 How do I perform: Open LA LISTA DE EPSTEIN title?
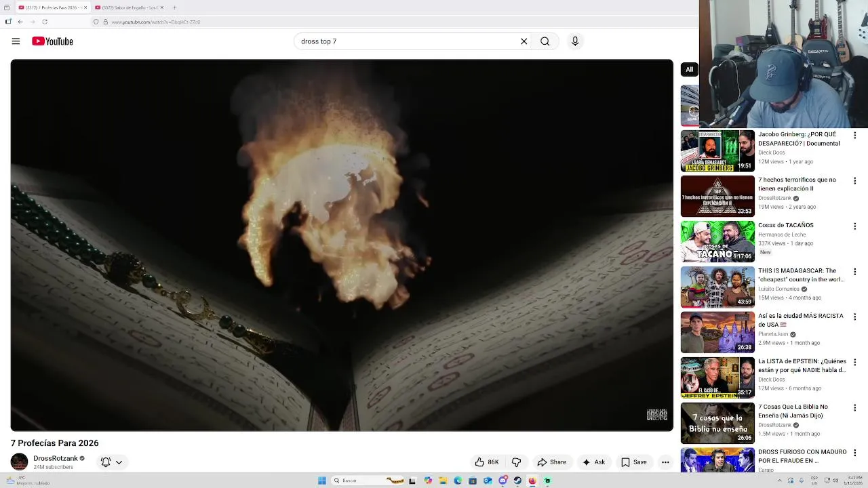tap(802, 365)
